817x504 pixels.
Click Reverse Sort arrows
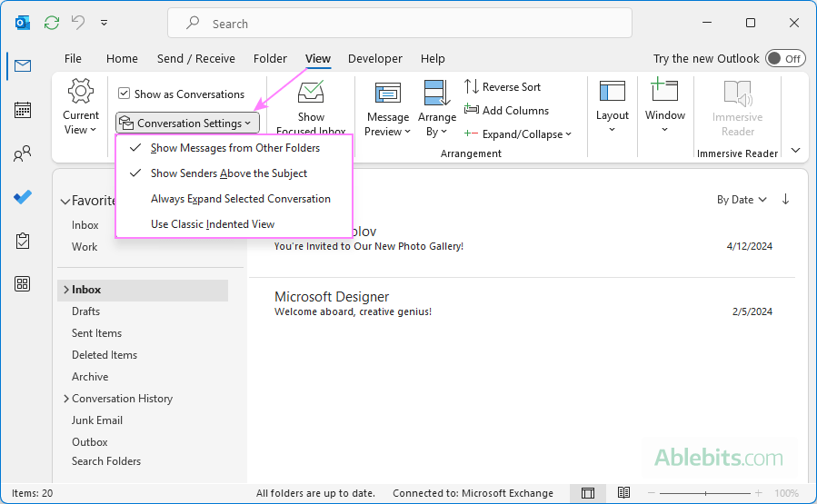coord(472,86)
